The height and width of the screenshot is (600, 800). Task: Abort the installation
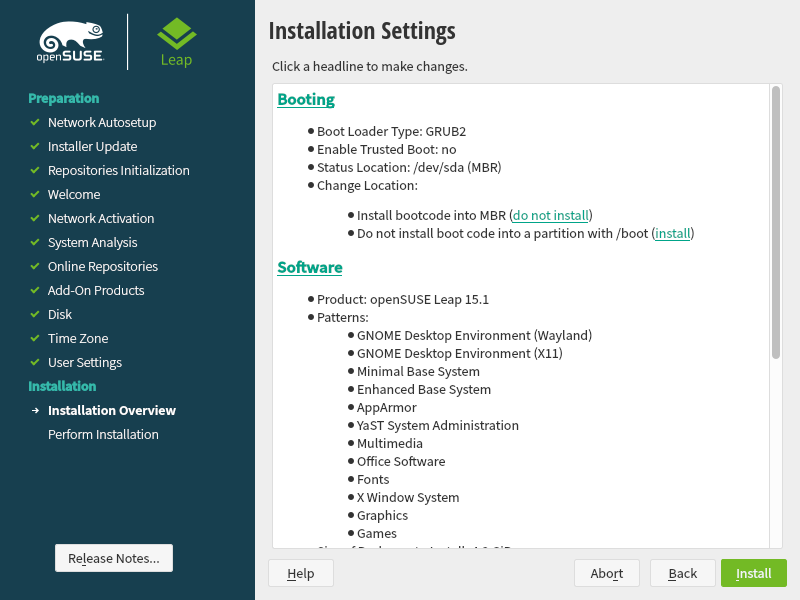click(607, 573)
